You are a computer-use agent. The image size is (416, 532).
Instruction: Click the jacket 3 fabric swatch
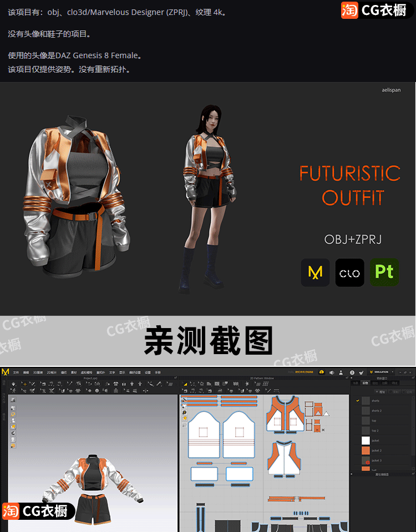[366, 461]
